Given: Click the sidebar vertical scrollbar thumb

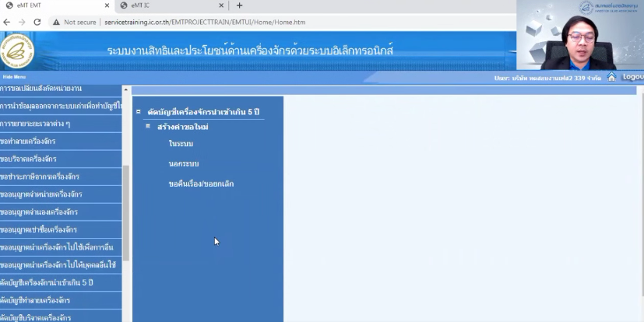Looking at the screenshot, I should click(125, 213).
